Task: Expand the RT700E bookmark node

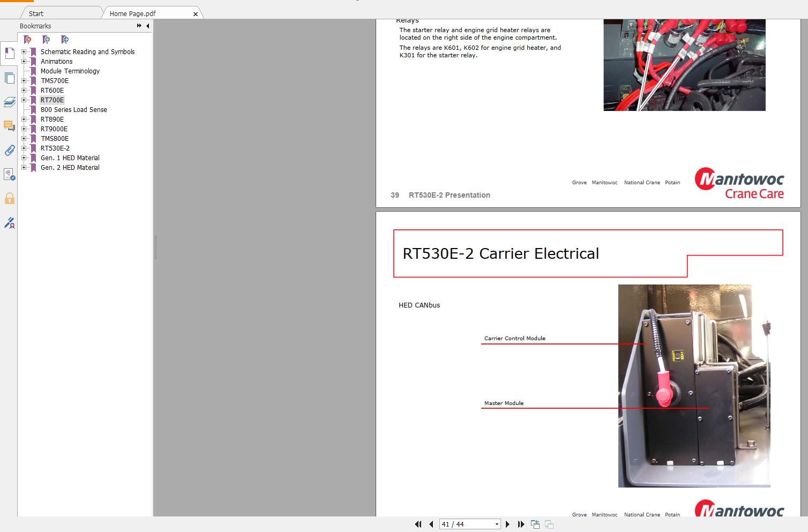Action: [x=24, y=100]
